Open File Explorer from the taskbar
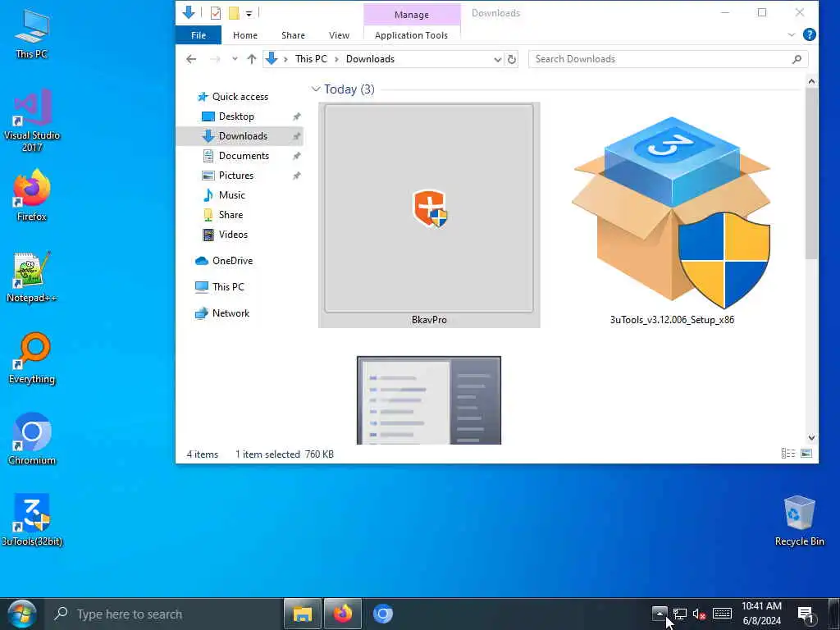The width and height of the screenshot is (840, 630). click(303, 614)
